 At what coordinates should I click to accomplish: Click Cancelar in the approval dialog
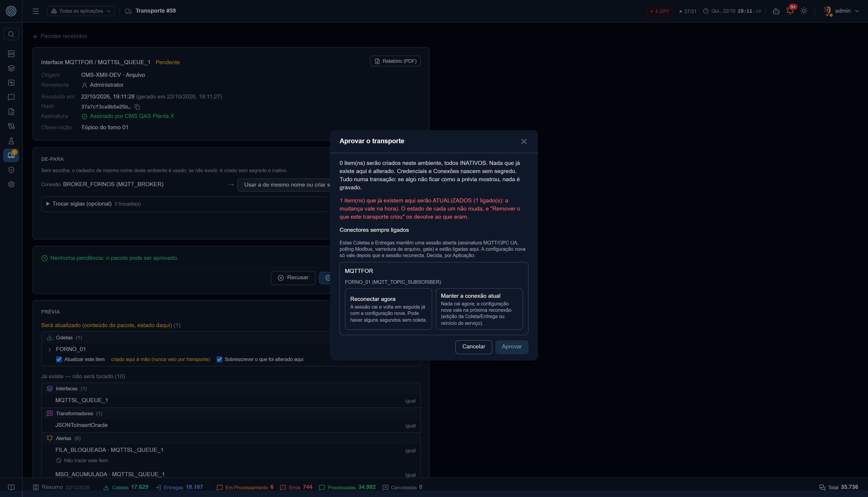point(473,347)
